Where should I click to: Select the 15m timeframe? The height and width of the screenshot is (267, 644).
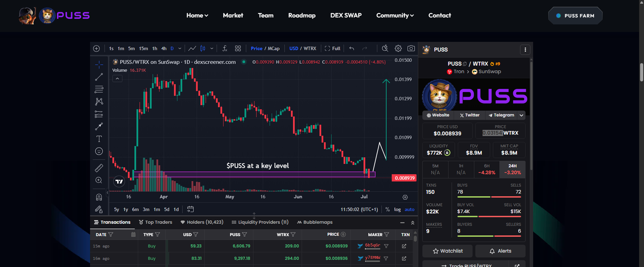coord(143,48)
